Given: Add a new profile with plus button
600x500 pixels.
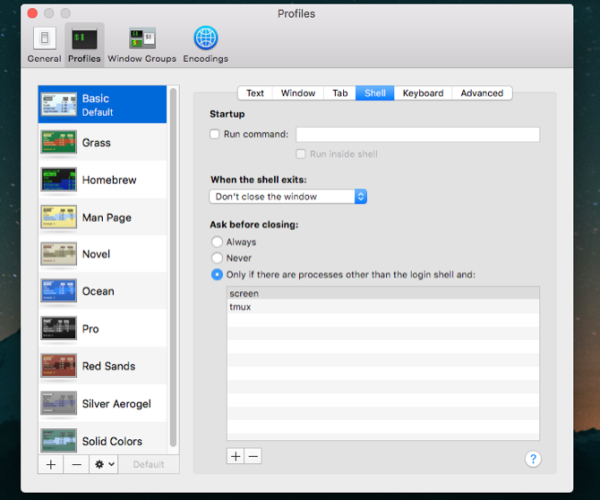Looking at the screenshot, I should [x=51, y=464].
